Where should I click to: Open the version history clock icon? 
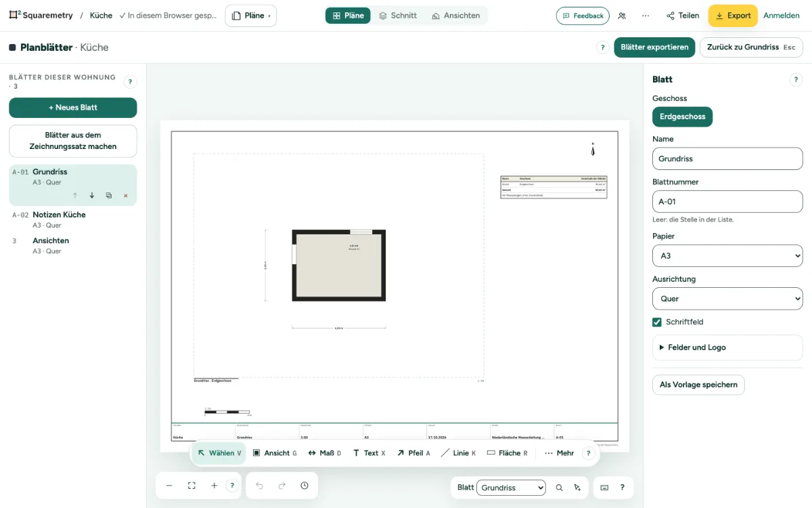tap(304, 486)
